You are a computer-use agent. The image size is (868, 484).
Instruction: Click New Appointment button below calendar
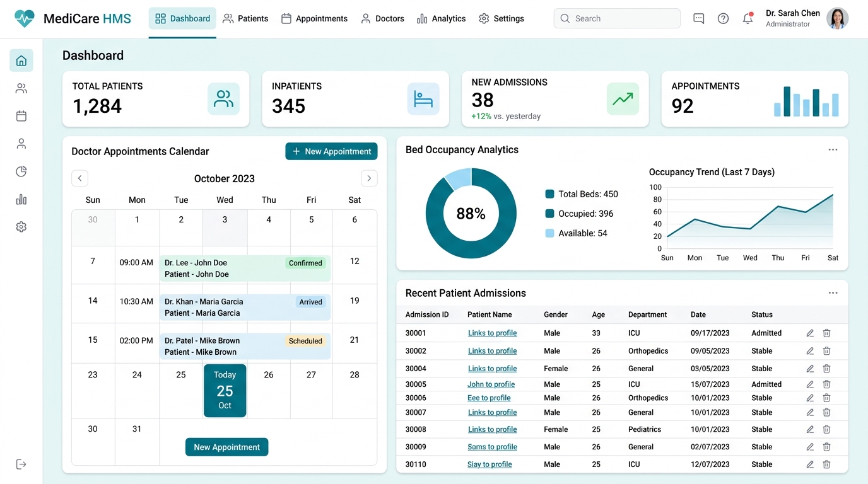pos(227,447)
